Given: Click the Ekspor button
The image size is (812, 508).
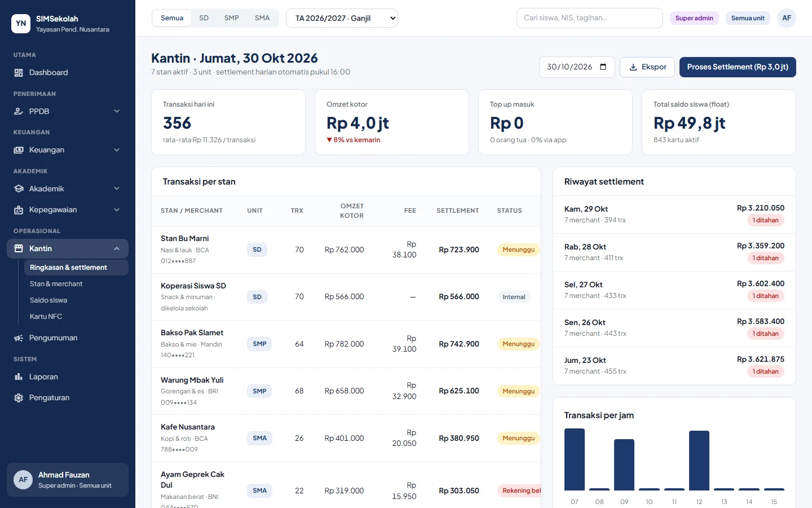Looking at the screenshot, I should coord(647,67).
